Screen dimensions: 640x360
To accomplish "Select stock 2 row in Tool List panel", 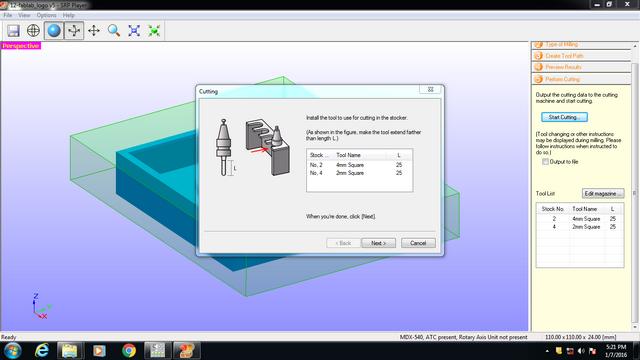I will (580, 219).
